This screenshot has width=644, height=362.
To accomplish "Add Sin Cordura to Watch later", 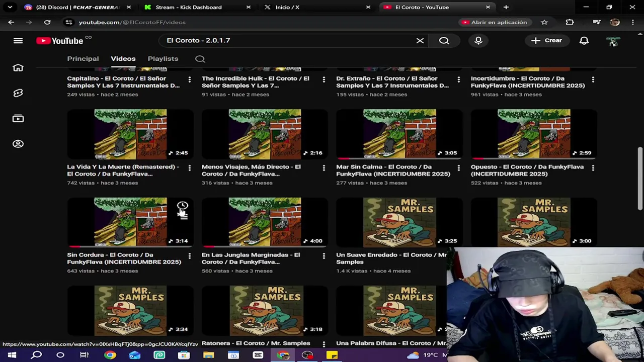I will coord(183,206).
